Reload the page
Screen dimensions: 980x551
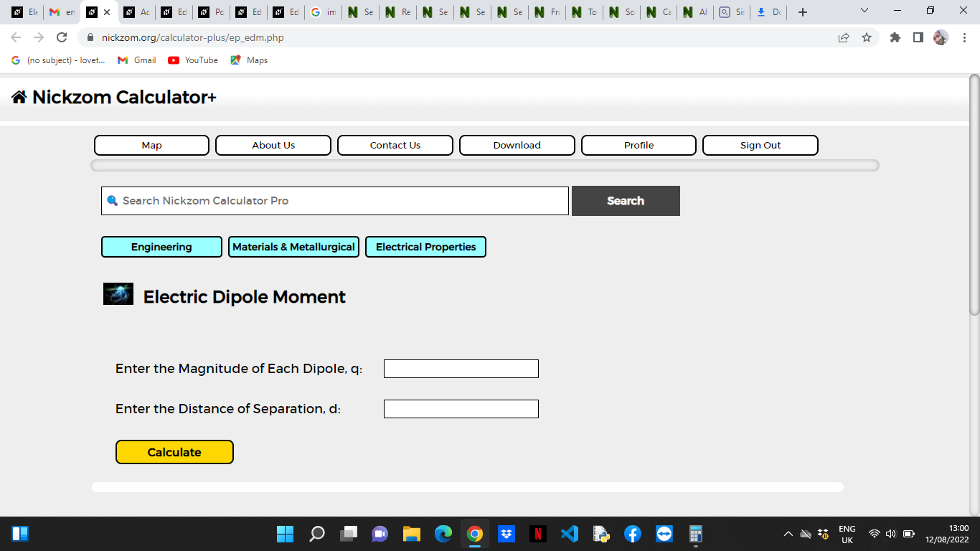coord(62,37)
